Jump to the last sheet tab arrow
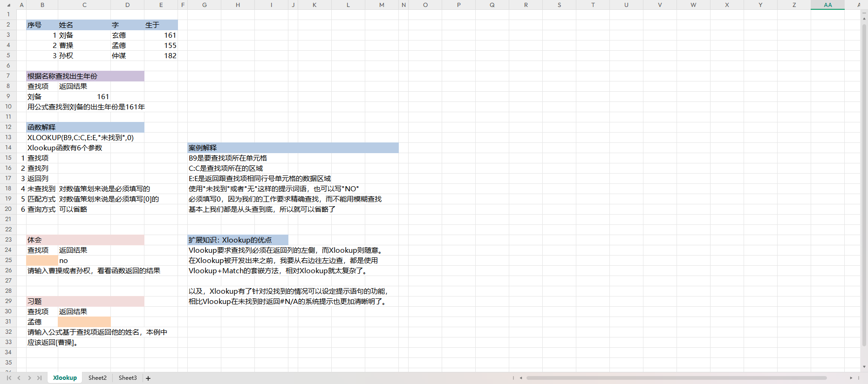 (x=40, y=378)
